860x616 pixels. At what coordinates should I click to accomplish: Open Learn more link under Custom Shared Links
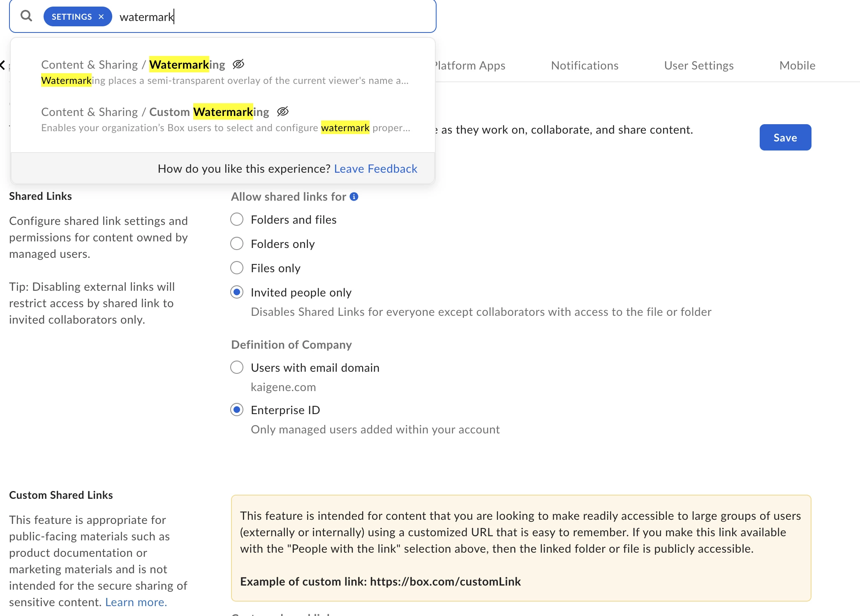[x=136, y=602]
